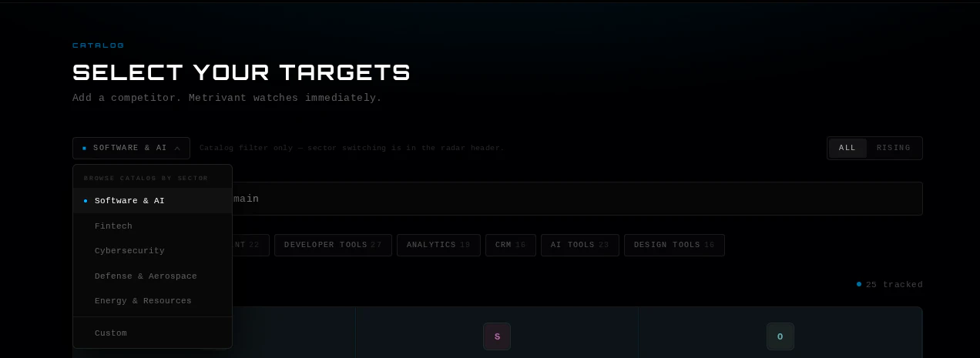Click the domain search input field
The height and width of the screenshot is (358, 980).
[576, 199]
